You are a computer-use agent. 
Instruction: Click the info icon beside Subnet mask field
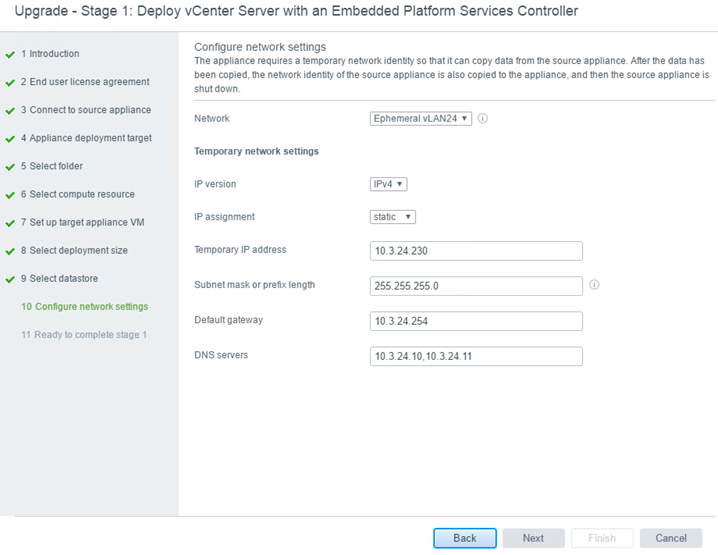click(x=594, y=285)
